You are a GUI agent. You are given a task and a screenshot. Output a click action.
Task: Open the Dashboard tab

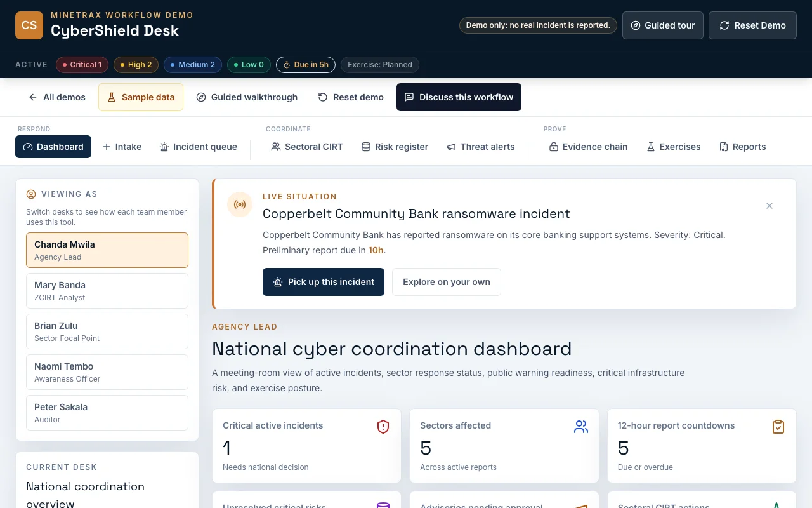53,147
